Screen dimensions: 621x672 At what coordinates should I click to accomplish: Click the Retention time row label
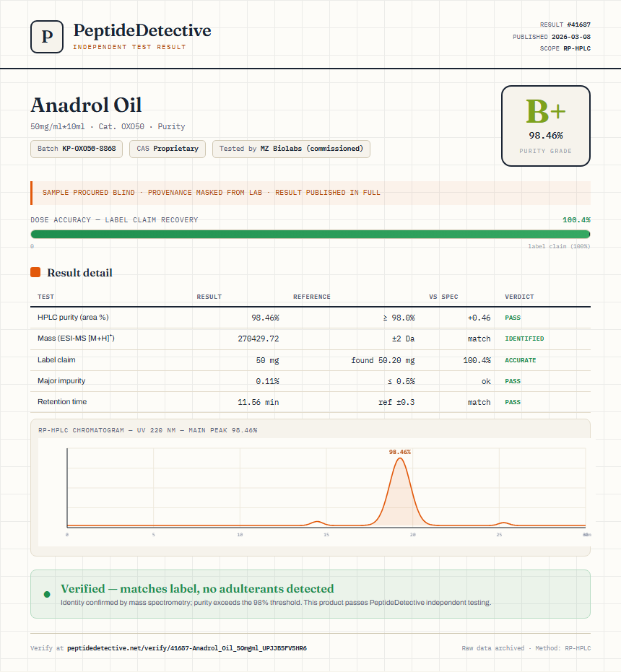point(62,401)
